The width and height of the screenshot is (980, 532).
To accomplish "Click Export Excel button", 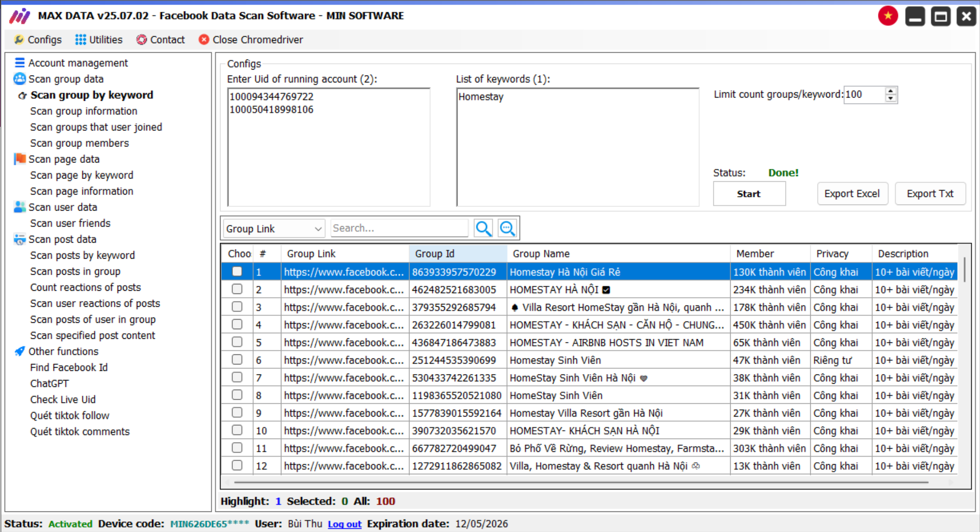I will click(852, 194).
